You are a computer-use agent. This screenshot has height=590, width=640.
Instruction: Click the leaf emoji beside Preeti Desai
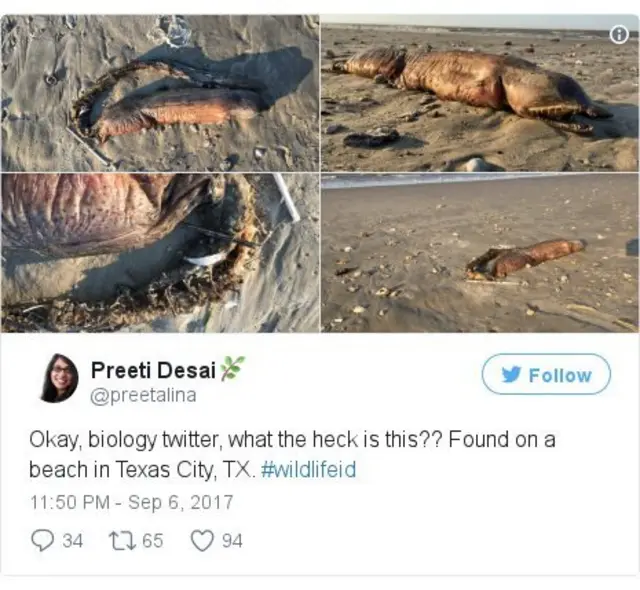[x=232, y=369]
